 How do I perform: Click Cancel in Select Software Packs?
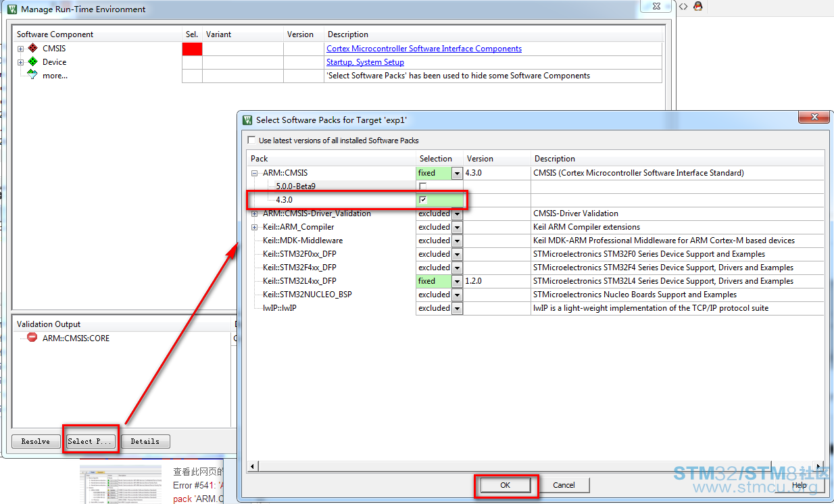pos(564,485)
